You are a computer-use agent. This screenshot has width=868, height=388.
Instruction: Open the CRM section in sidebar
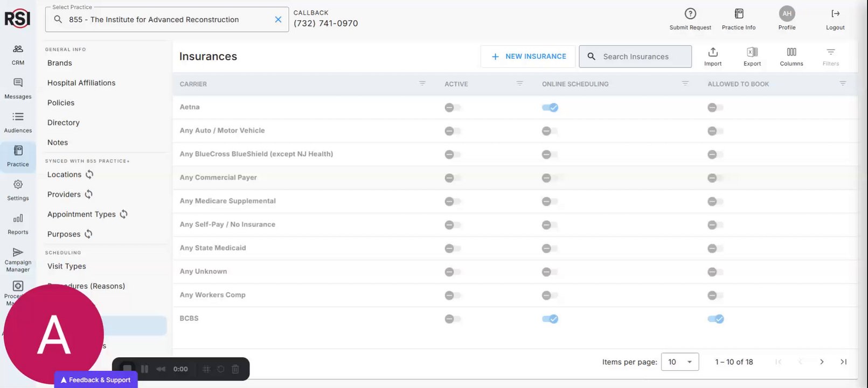pos(18,55)
